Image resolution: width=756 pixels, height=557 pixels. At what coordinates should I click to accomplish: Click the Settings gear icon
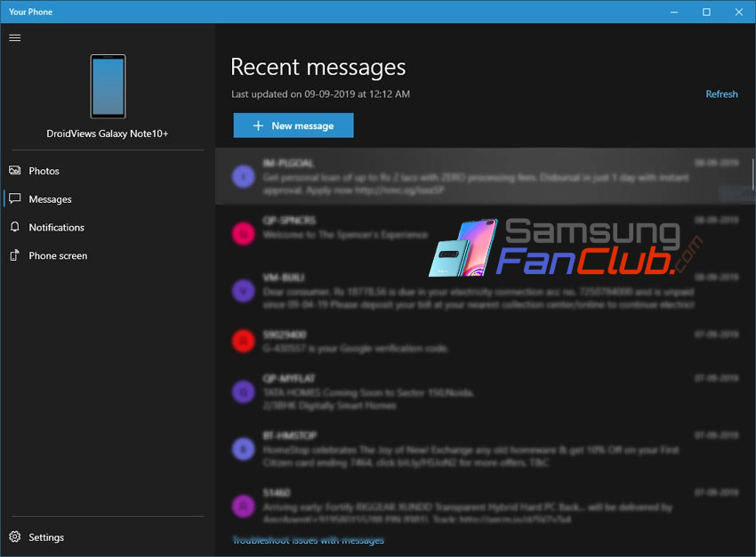click(x=15, y=537)
